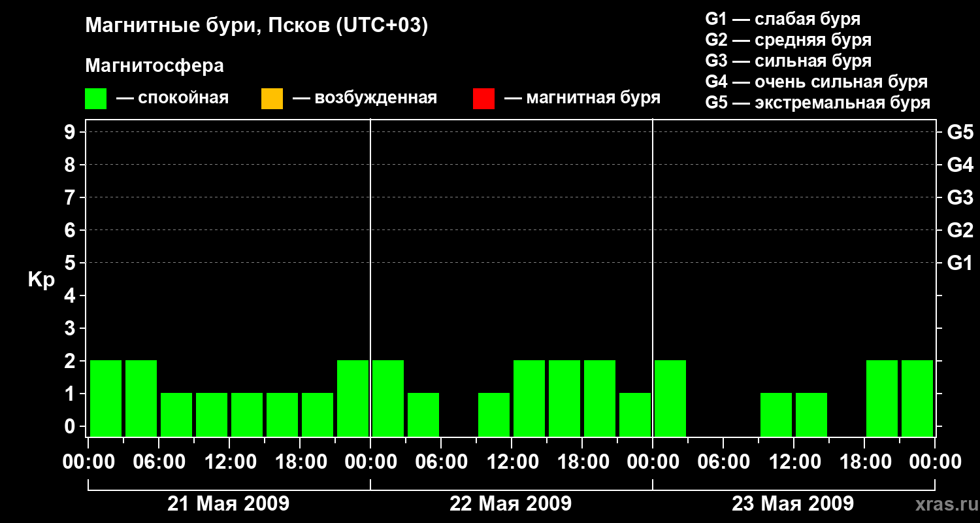Click the 22 Мая 00:00–03:00 Kp bar

coord(388,398)
